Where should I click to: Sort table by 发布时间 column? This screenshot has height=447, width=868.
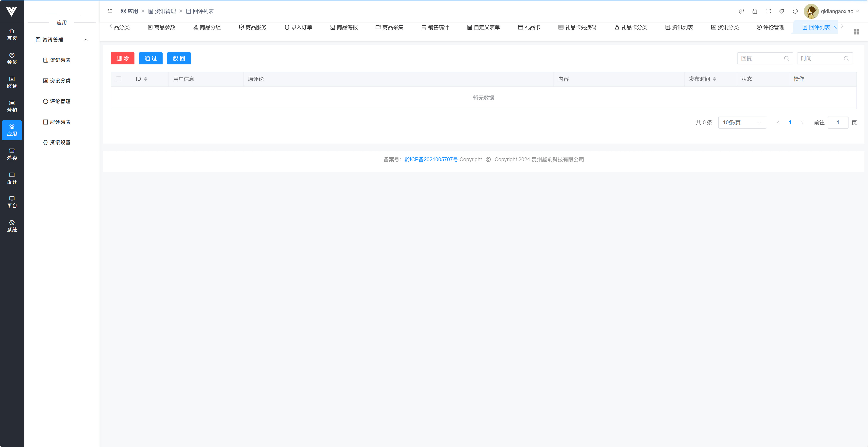coord(714,79)
